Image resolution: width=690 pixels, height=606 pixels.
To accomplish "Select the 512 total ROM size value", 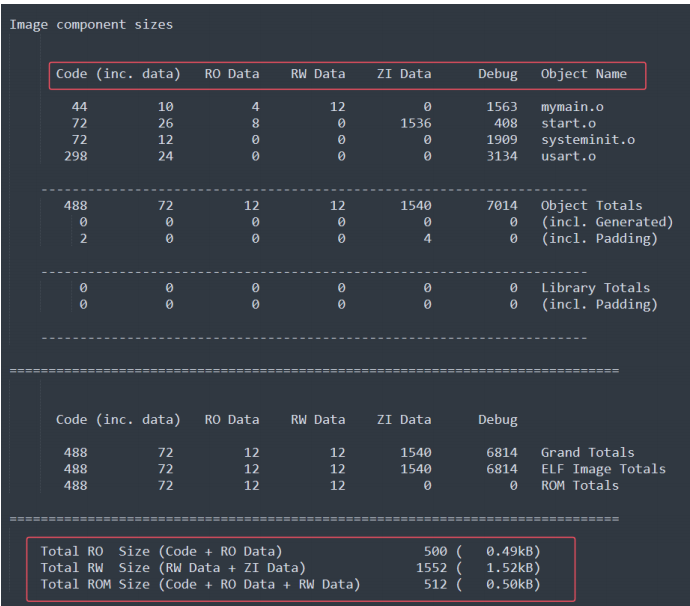I will point(435,584).
